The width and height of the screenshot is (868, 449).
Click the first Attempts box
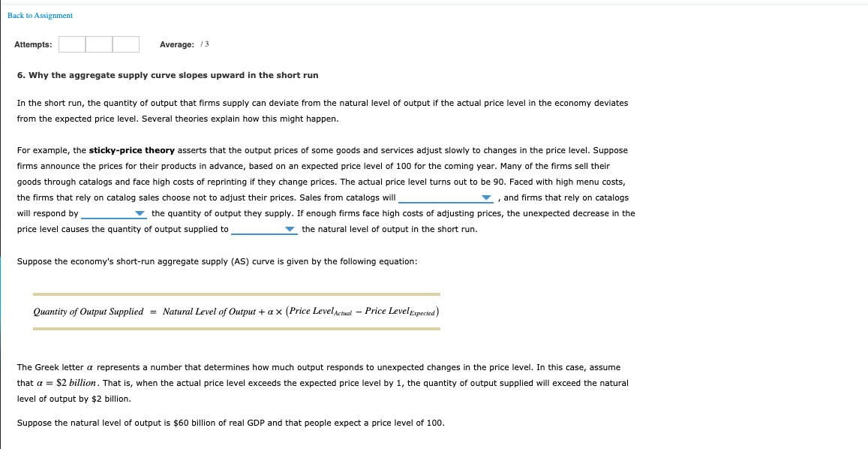coord(72,44)
